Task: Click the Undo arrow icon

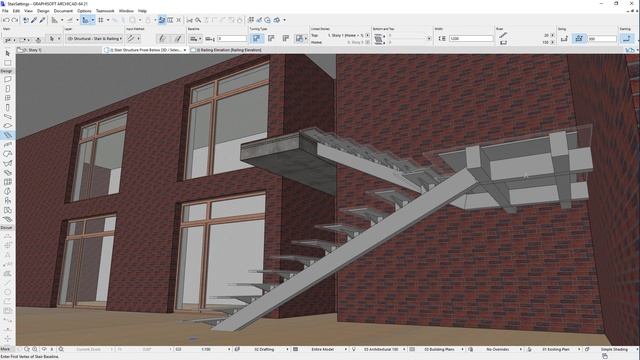Action: click(6, 20)
